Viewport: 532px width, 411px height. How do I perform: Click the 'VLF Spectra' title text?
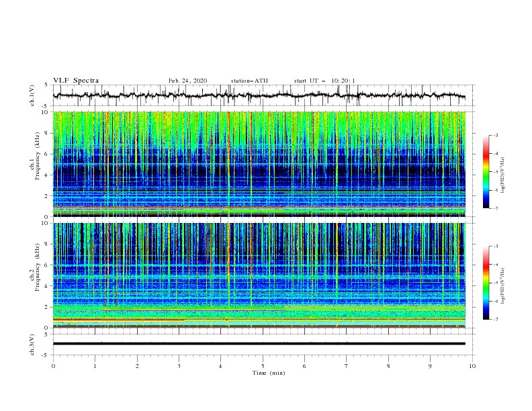pyautogui.click(x=76, y=81)
